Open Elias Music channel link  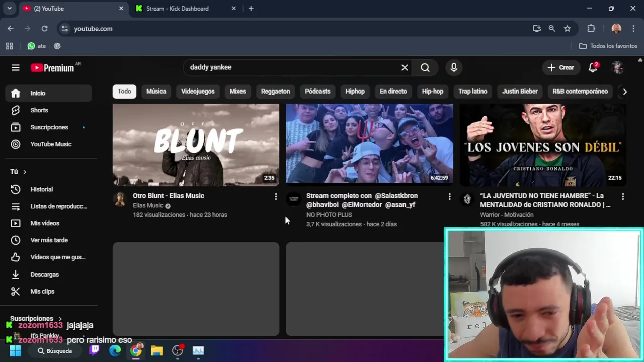(x=148, y=205)
